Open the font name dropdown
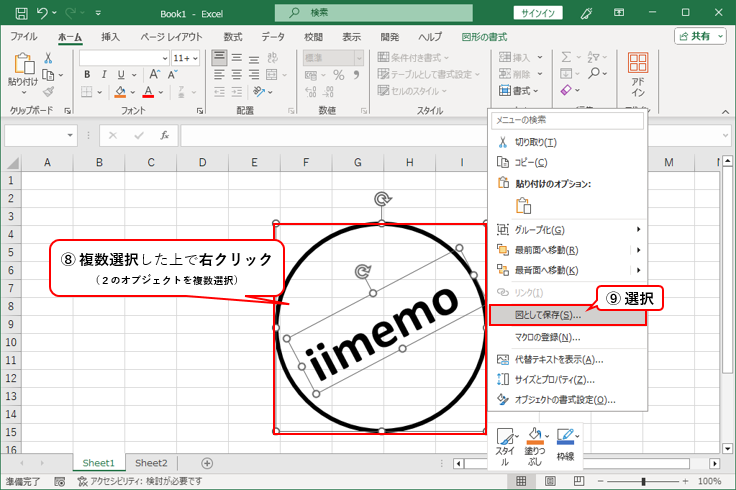Viewport: 736px width, 490px height. coord(165,59)
